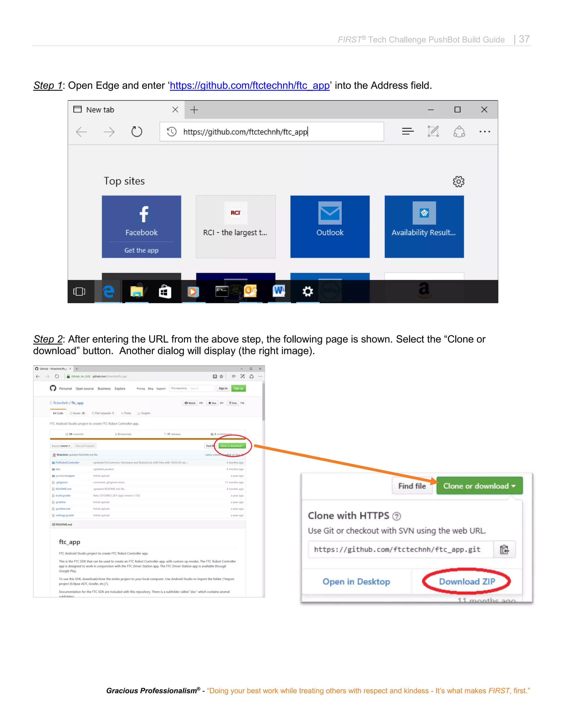563x728 pixels.
Task: Click Open source in GitHub navigation
Action: 85,389
